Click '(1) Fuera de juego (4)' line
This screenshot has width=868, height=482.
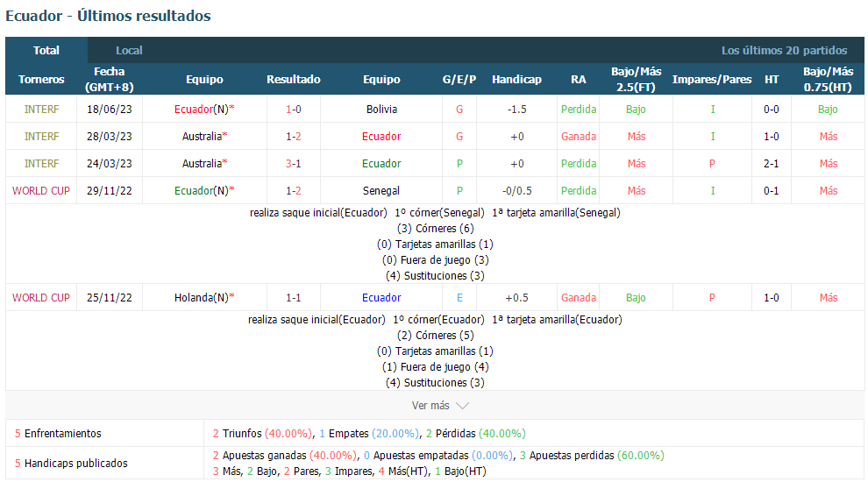435,366
